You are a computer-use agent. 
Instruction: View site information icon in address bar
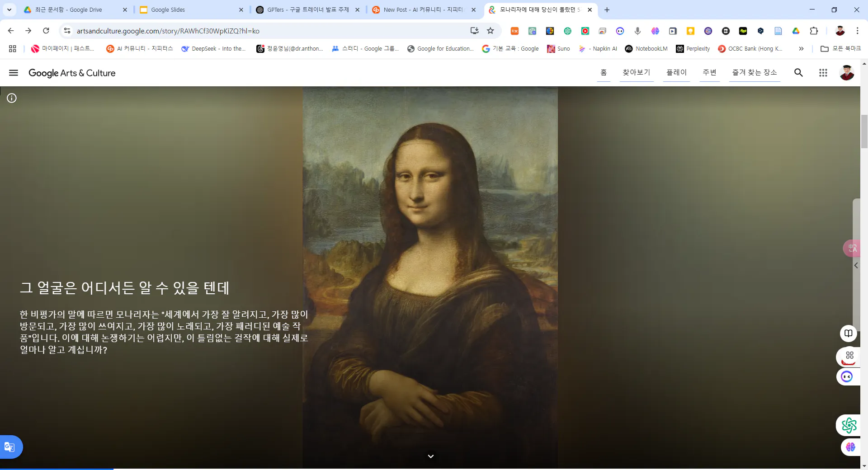(67, 31)
